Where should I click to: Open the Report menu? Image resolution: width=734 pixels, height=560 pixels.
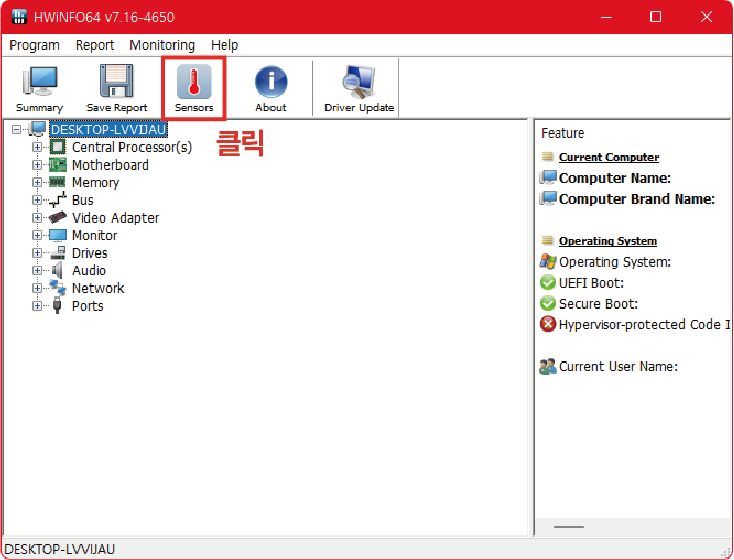(x=95, y=45)
